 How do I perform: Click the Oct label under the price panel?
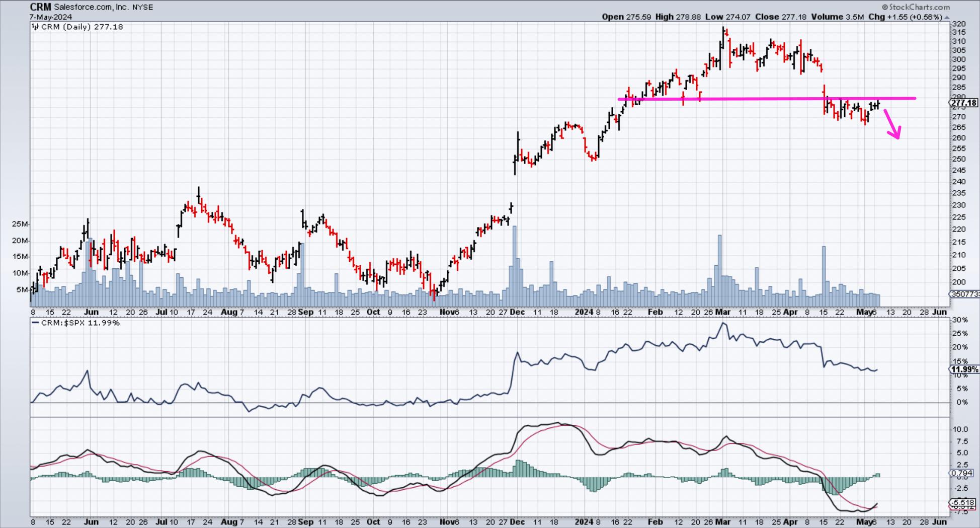[x=373, y=312]
